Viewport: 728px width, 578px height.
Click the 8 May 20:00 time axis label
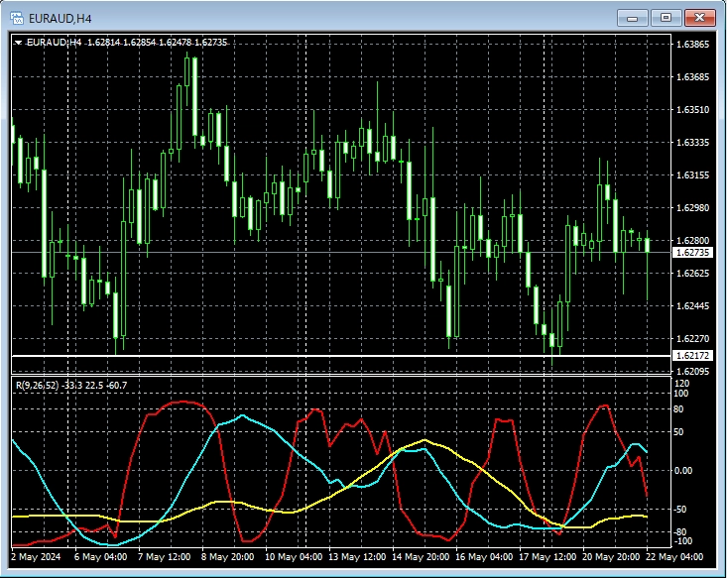point(227,557)
